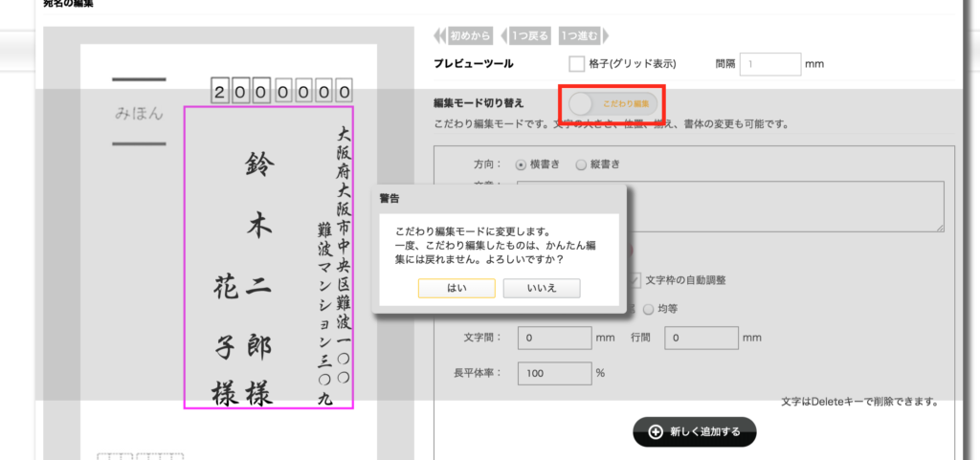Click the 花子様 name text

click(x=225, y=339)
